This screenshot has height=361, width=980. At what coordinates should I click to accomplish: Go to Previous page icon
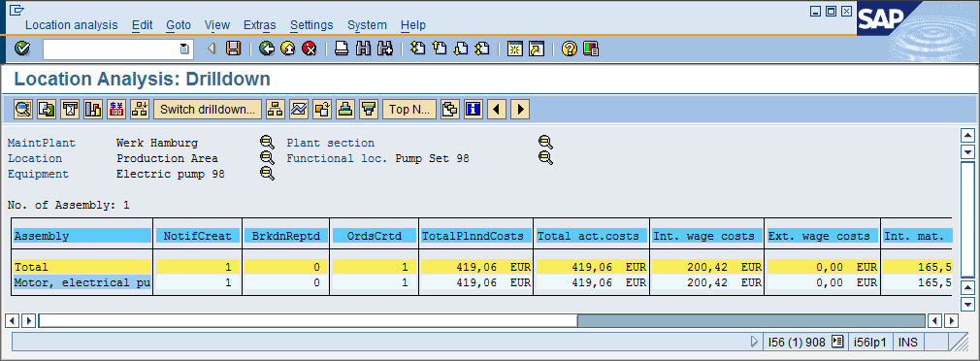(x=440, y=49)
